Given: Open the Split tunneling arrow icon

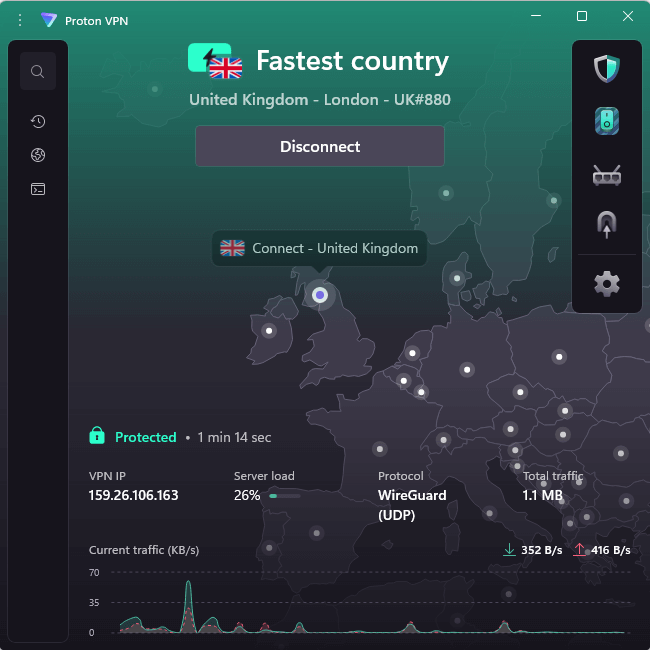Looking at the screenshot, I should coord(606,225).
